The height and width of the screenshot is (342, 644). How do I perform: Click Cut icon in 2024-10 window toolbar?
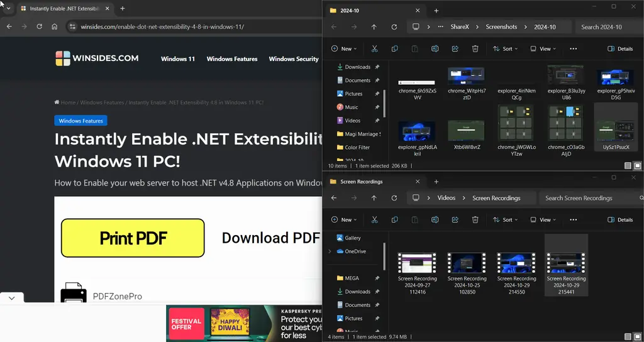point(374,48)
